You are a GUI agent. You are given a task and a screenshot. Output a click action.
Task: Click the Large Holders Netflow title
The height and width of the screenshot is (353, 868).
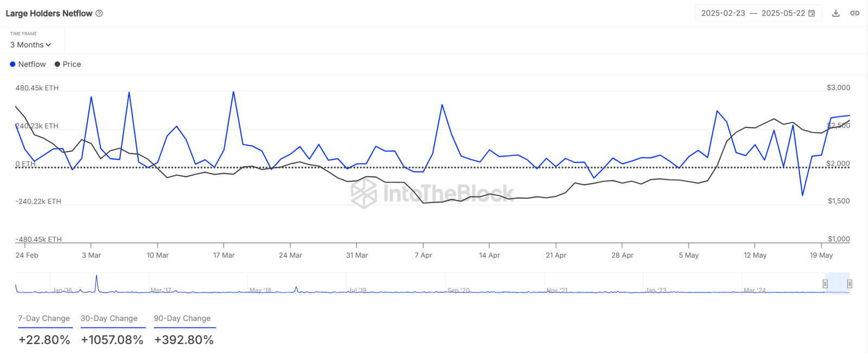[49, 14]
